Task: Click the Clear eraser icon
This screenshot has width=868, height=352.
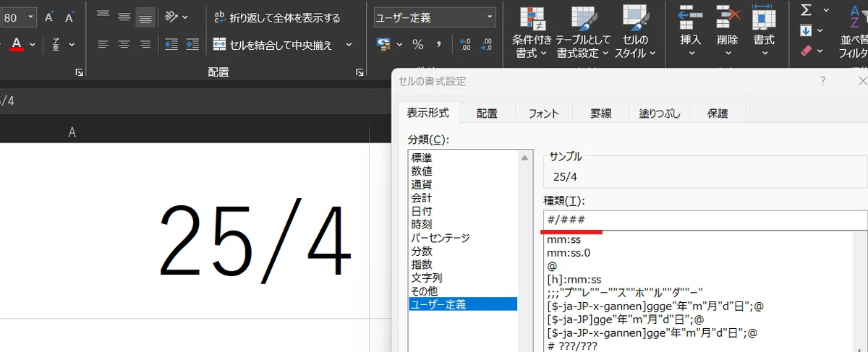Action: click(807, 51)
